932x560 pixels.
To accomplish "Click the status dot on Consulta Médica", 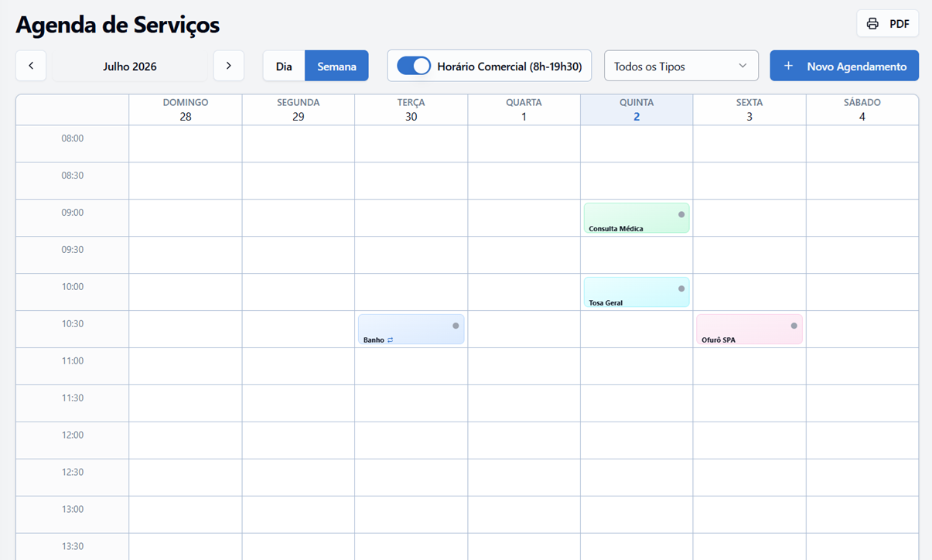I will [681, 214].
